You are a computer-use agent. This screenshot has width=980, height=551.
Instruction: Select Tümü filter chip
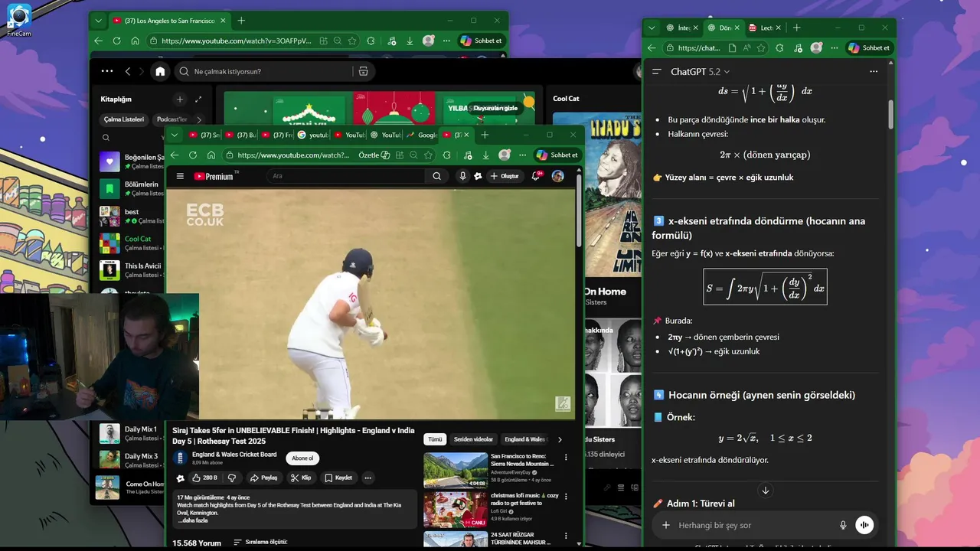435,439
